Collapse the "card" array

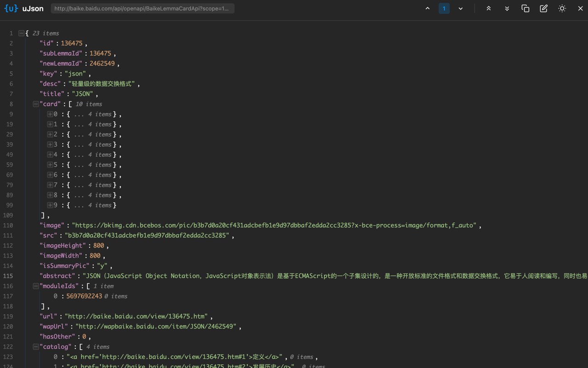tap(36, 104)
